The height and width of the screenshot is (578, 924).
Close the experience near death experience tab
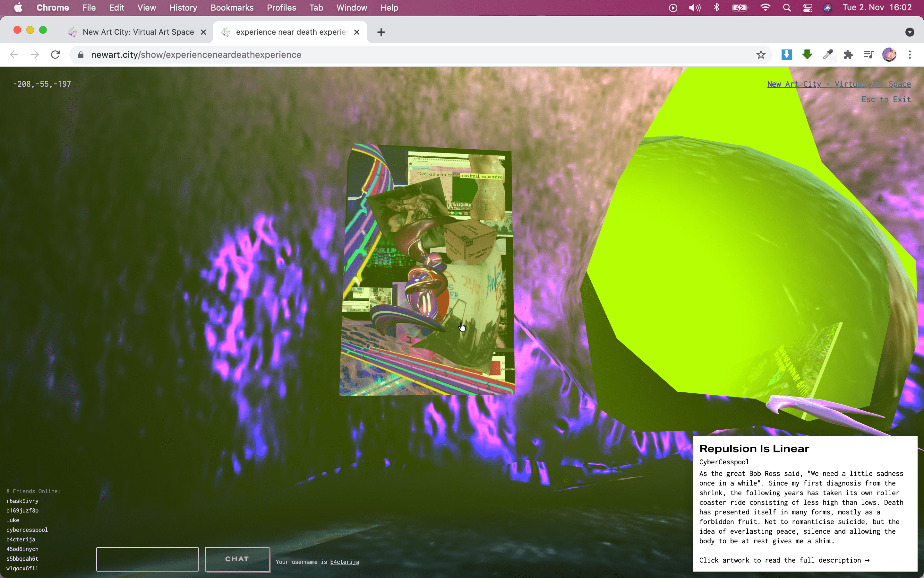[357, 32]
